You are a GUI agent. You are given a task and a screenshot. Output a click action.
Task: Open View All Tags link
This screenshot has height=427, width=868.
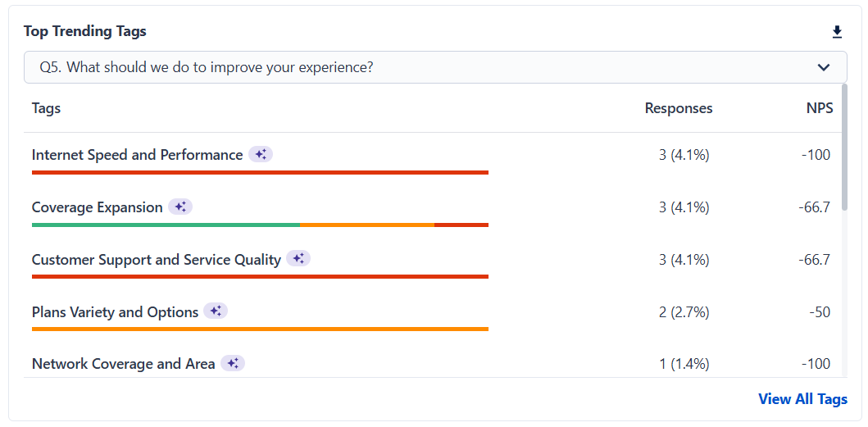(802, 399)
